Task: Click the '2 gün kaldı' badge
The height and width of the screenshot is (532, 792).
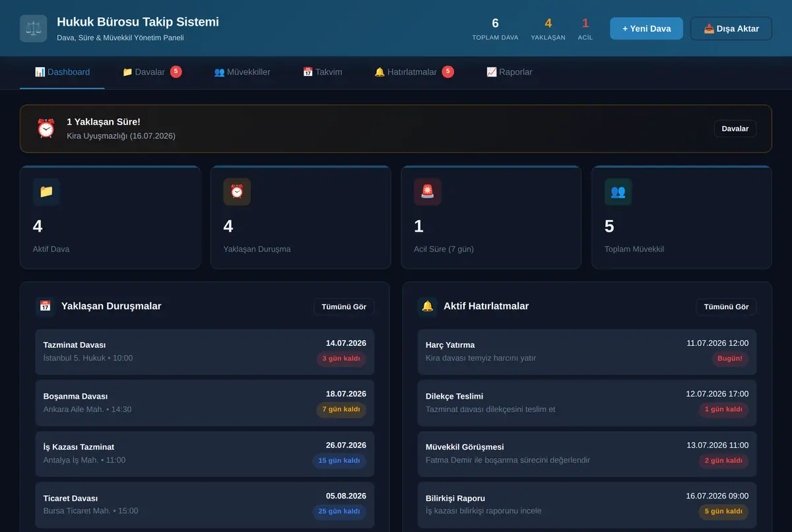Action: [724, 461]
